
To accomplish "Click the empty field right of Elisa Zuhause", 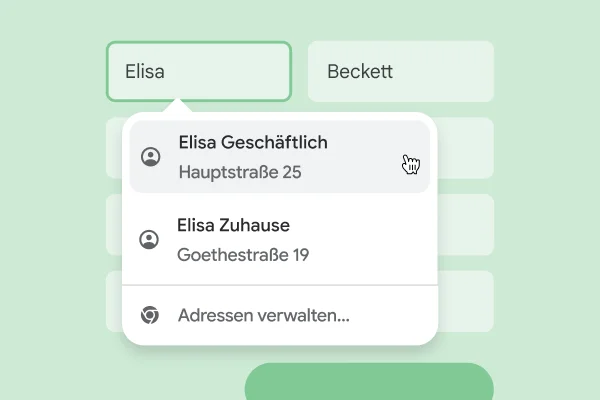I will click(466, 224).
